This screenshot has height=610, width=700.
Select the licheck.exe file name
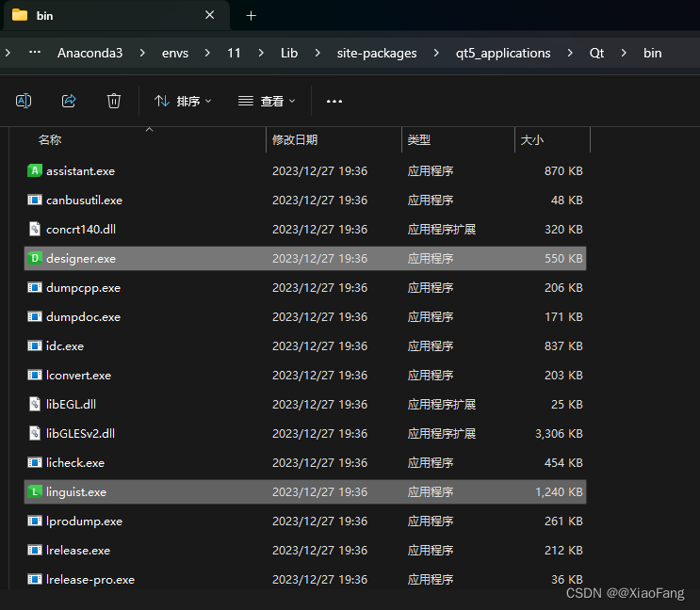pos(75,463)
